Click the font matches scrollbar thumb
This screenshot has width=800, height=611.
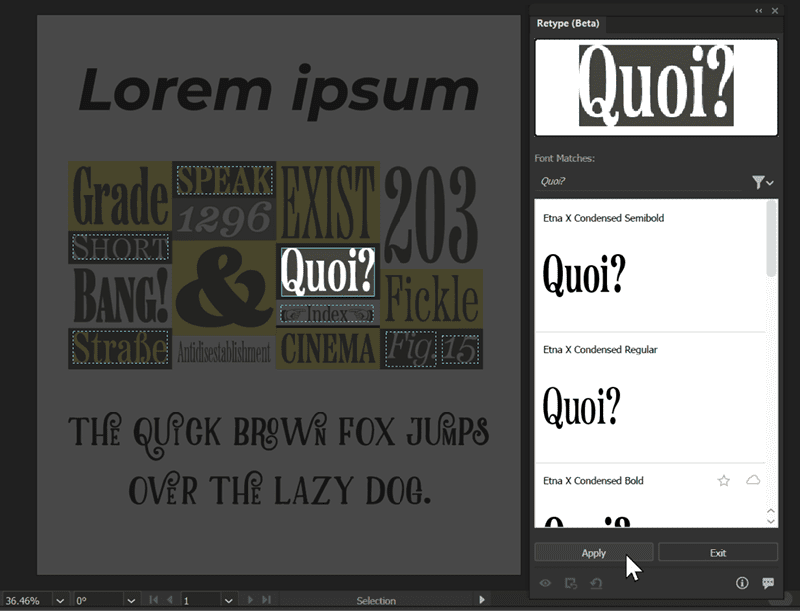(771, 239)
